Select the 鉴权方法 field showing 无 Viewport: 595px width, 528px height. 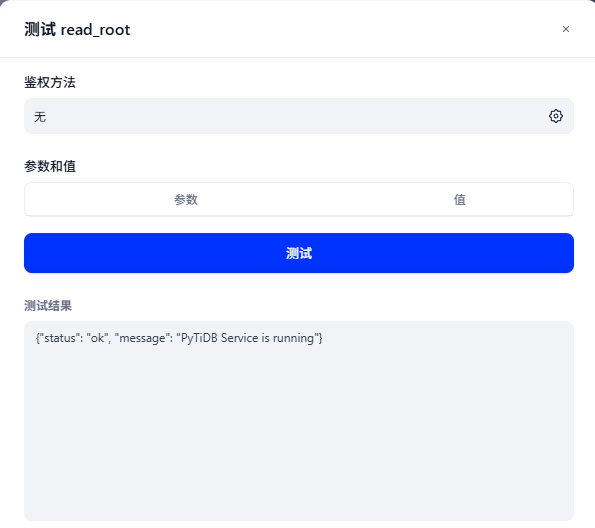pos(299,116)
